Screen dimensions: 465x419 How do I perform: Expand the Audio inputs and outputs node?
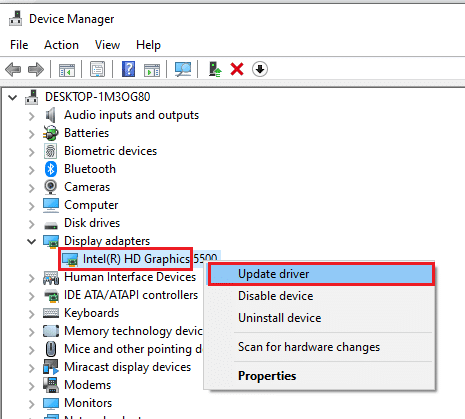point(31,116)
